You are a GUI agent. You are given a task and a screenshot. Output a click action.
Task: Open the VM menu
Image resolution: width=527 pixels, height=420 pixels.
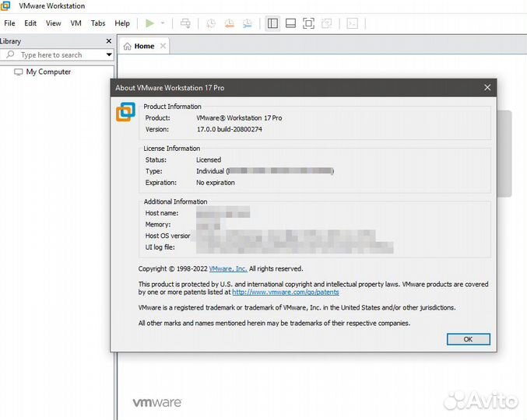(76, 23)
